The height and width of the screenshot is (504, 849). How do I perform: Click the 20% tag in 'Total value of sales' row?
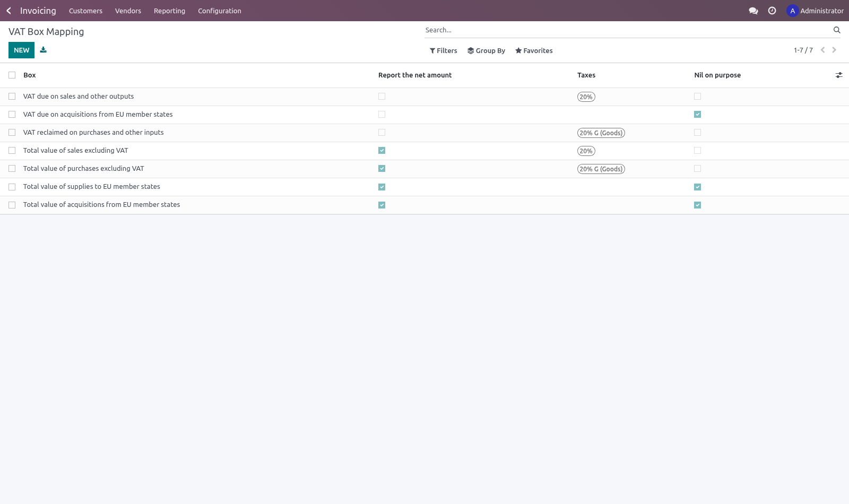click(x=586, y=151)
